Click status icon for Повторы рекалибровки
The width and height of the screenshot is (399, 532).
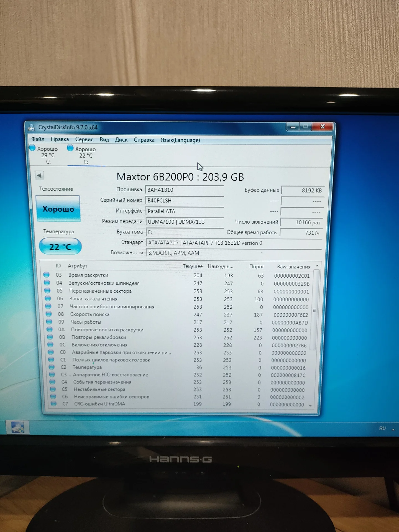pyautogui.click(x=50, y=337)
